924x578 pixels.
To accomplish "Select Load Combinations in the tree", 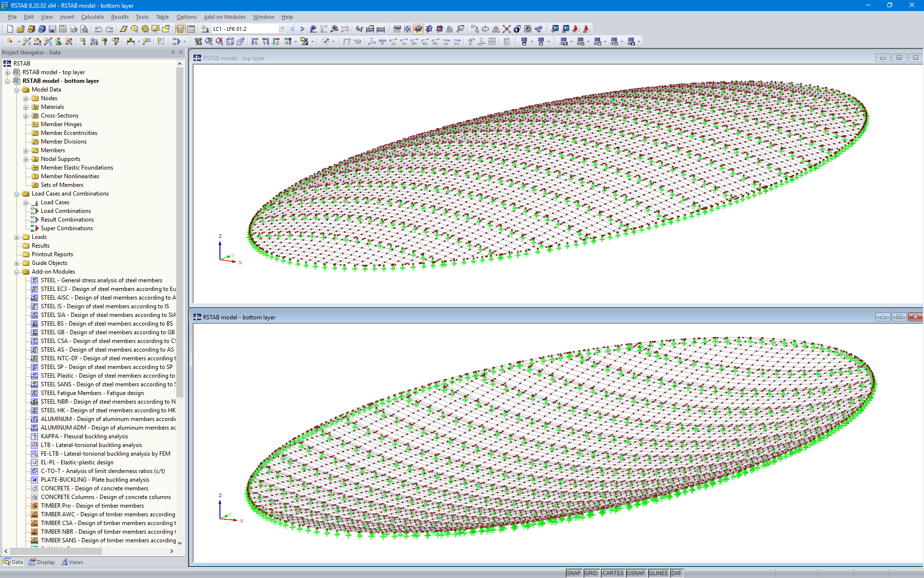I will [65, 211].
